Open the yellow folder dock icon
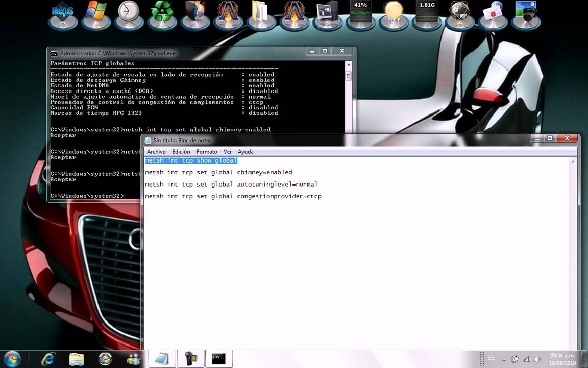Screen dimensions: 588x368 tap(261, 15)
